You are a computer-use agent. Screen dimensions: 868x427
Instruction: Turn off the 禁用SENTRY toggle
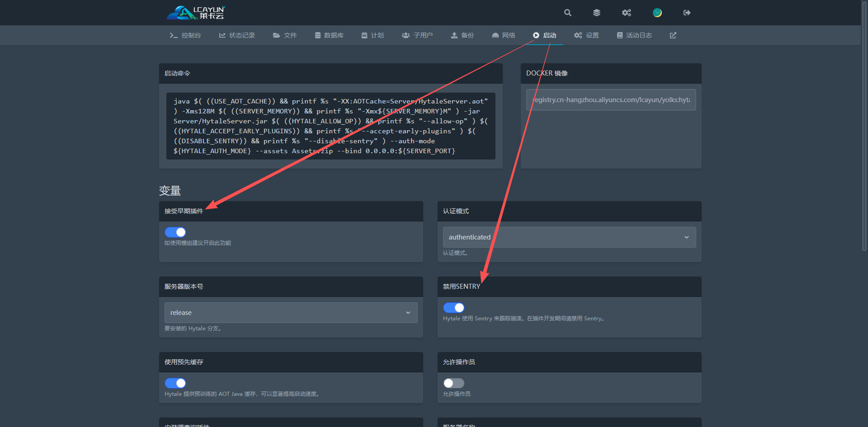[x=454, y=308]
